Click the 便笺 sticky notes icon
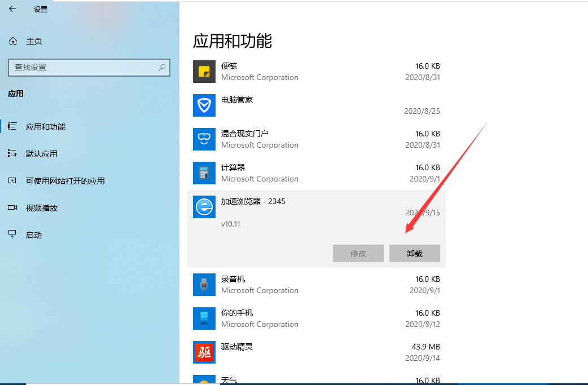Image resolution: width=588 pixels, height=385 pixels. tap(204, 72)
